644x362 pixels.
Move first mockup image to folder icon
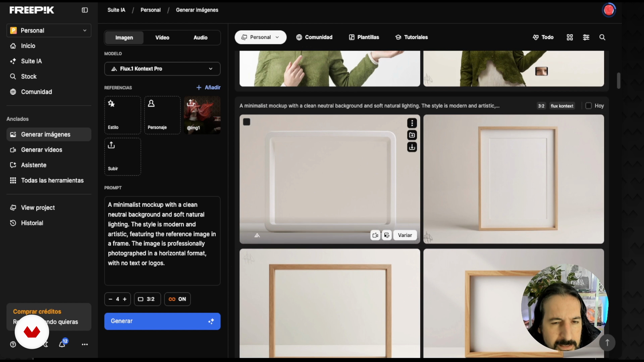pos(412,135)
